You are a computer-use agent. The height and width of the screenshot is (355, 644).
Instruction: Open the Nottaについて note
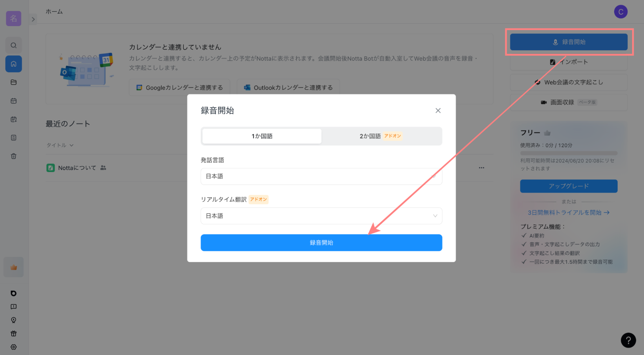[x=77, y=168]
